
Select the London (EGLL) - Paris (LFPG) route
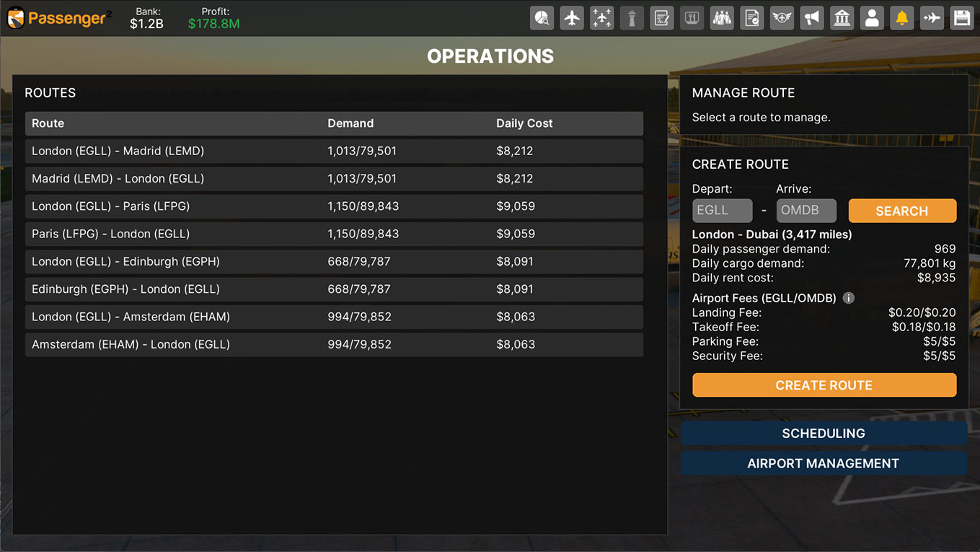pyautogui.click(x=334, y=206)
